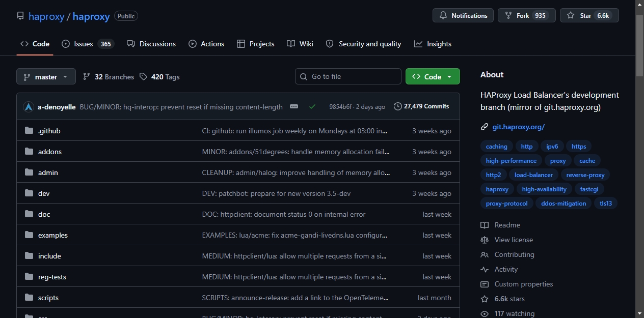Click the tag icon next to 420 Tags

144,77
